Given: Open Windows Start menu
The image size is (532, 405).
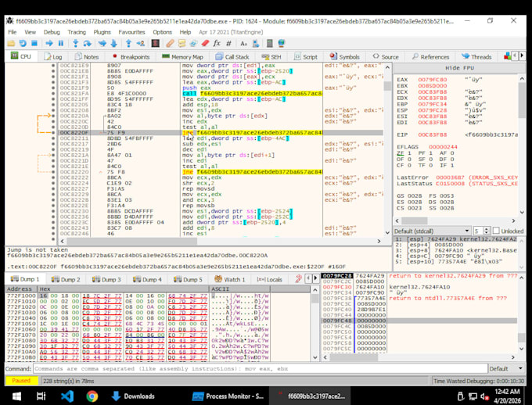Looking at the screenshot, I should pyautogui.click(x=16, y=396).
